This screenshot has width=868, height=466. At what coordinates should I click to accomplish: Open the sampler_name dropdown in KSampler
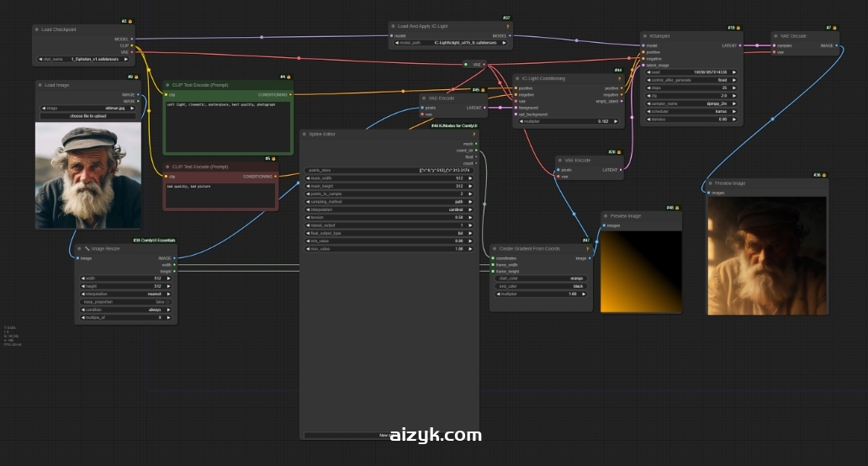[691, 103]
